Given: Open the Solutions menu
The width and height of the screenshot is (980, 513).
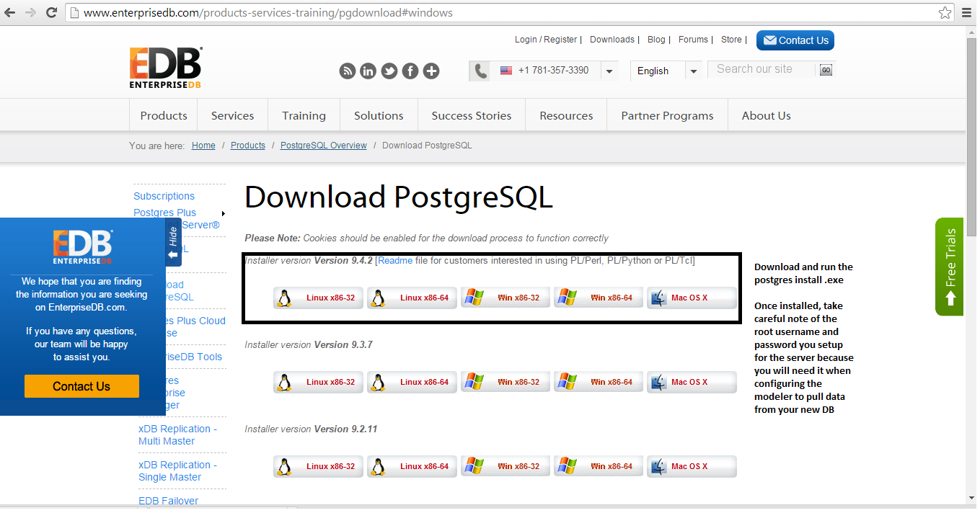Looking at the screenshot, I should click(x=379, y=115).
